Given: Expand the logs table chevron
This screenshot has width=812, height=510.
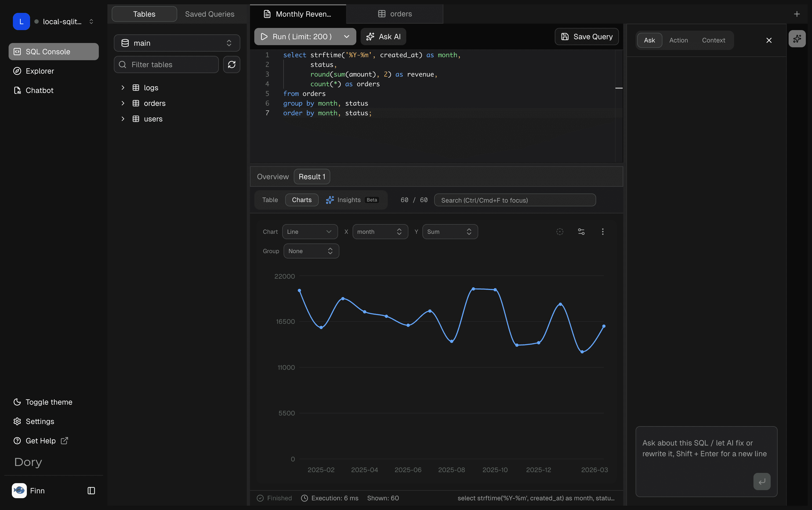Looking at the screenshot, I should click(x=123, y=88).
